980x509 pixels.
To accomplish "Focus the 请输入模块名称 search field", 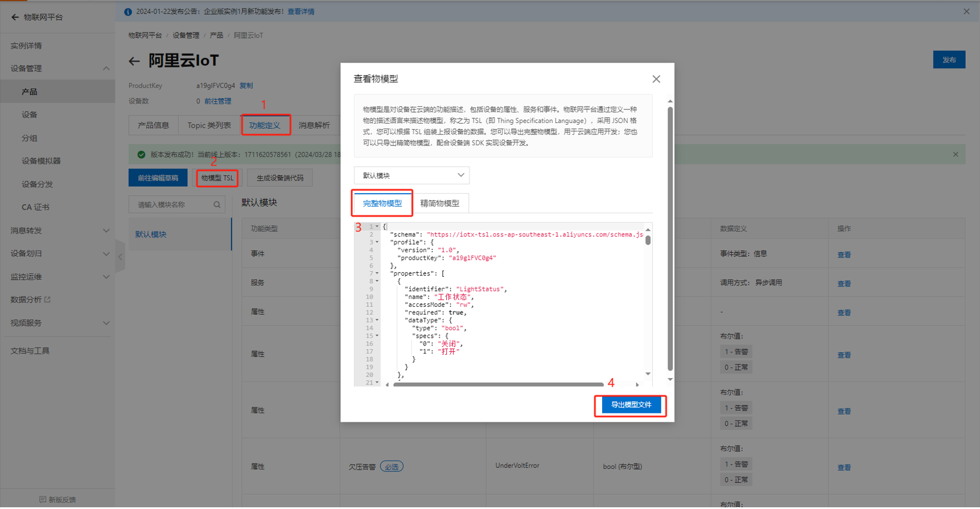I will click(x=177, y=205).
